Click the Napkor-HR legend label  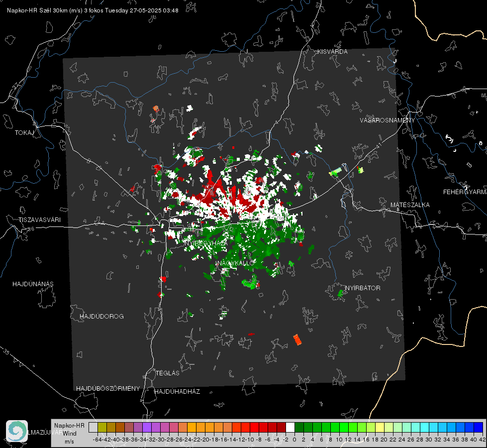tap(69, 425)
